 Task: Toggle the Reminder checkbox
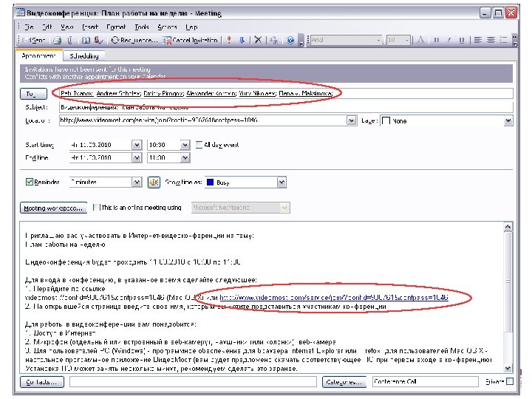[30, 182]
